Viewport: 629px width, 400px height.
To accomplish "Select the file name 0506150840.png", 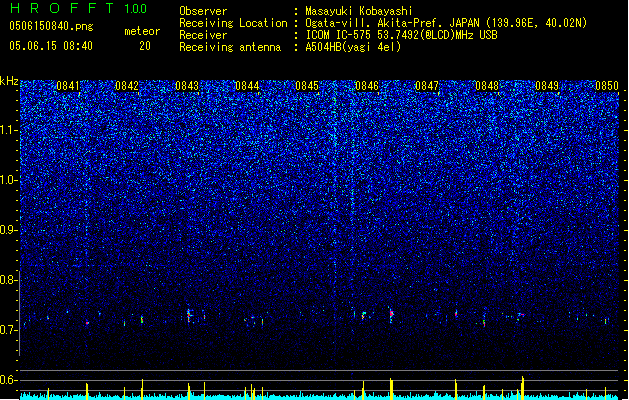I will [51, 26].
